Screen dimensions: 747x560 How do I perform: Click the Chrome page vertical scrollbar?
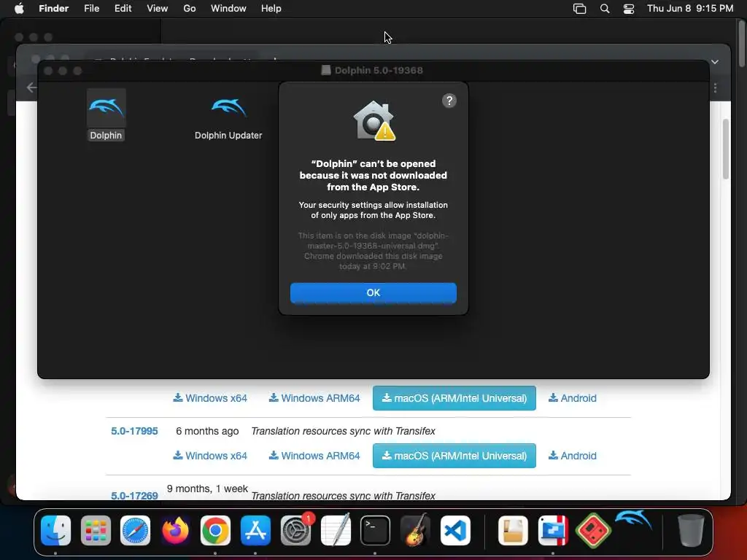pyautogui.click(x=726, y=149)
